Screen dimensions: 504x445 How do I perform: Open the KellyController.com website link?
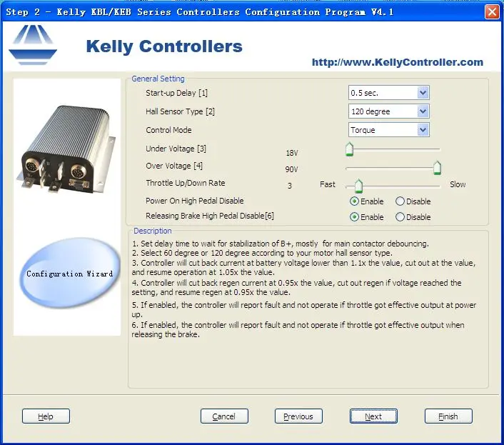398,62
